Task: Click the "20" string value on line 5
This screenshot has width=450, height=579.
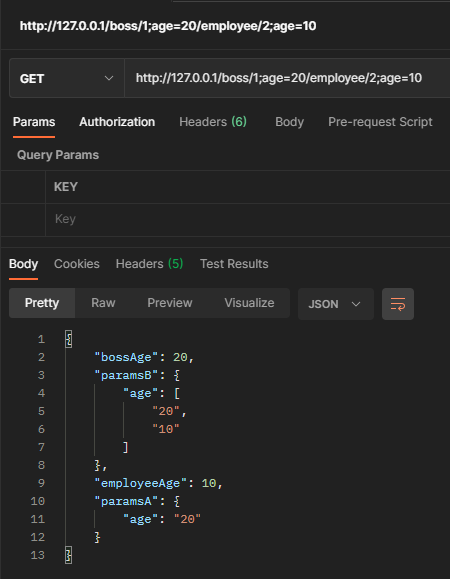Action: click(x=166, y=411)
